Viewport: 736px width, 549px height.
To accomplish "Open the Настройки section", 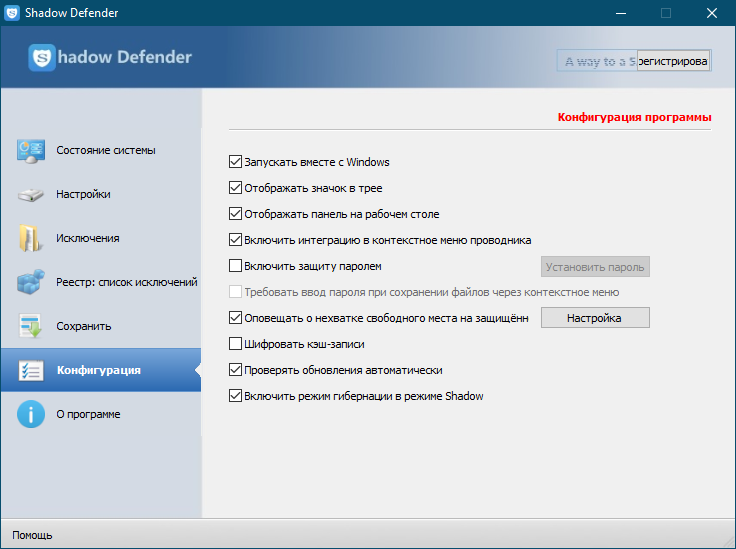I will (101, 194).
